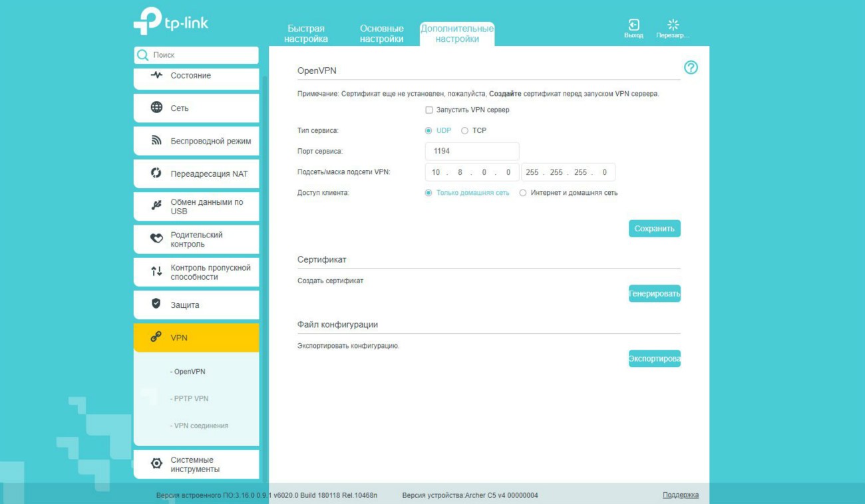Expand the Родительский контроль menu section

[x=196, y=239]
